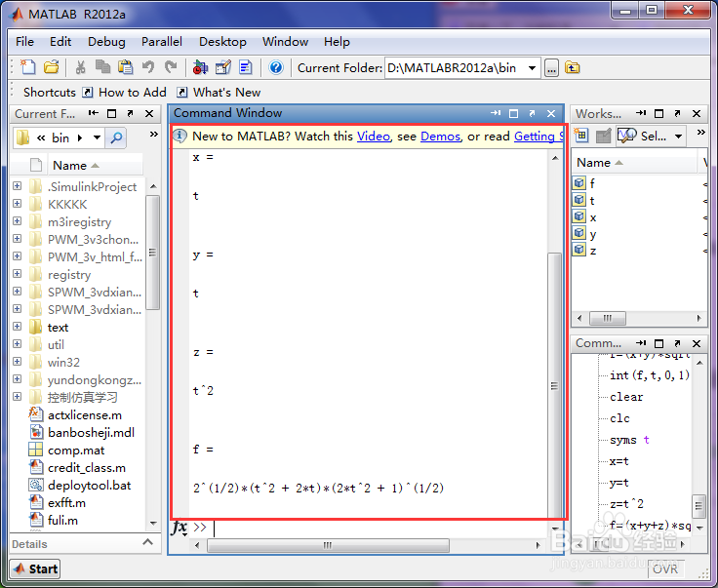The image size is (718, 588).
Task: Open the Parallel menu
Action: tap(162, 42)
